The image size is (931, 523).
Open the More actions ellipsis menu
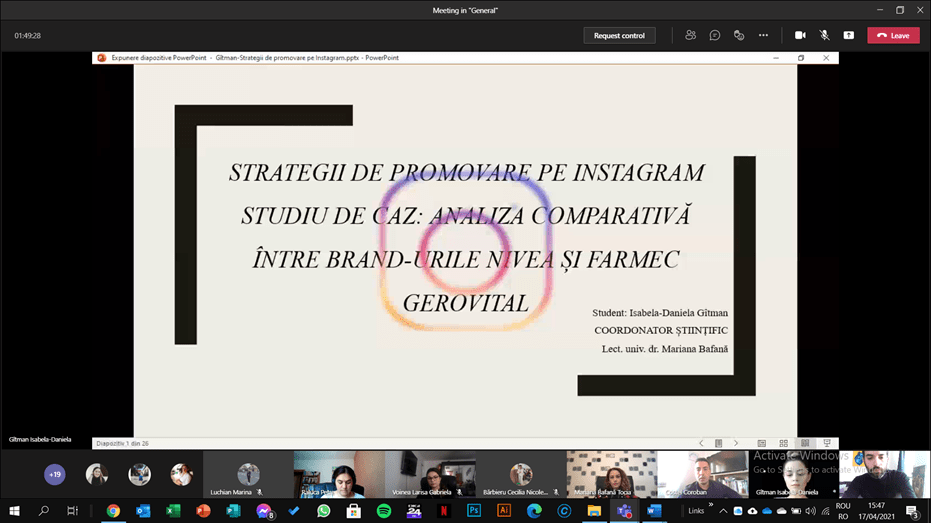tap(763, 35)
